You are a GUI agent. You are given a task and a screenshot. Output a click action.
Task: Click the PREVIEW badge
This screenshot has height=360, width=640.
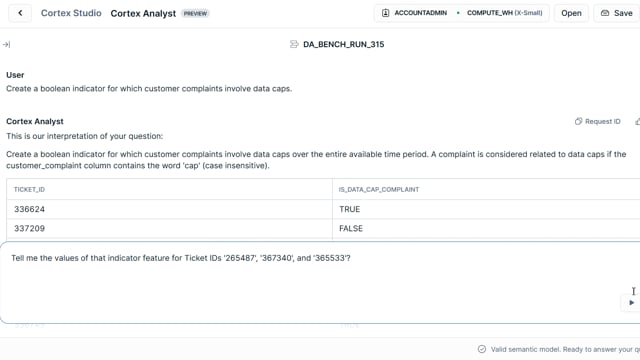click(195, 13)
